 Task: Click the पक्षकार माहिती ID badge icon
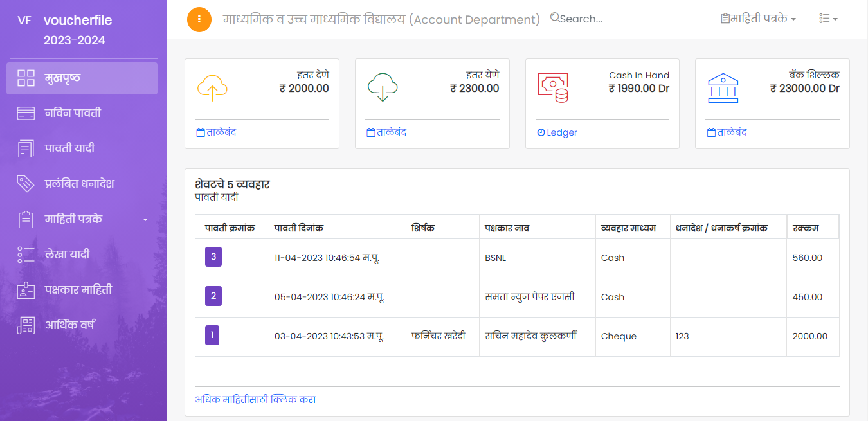26,290
